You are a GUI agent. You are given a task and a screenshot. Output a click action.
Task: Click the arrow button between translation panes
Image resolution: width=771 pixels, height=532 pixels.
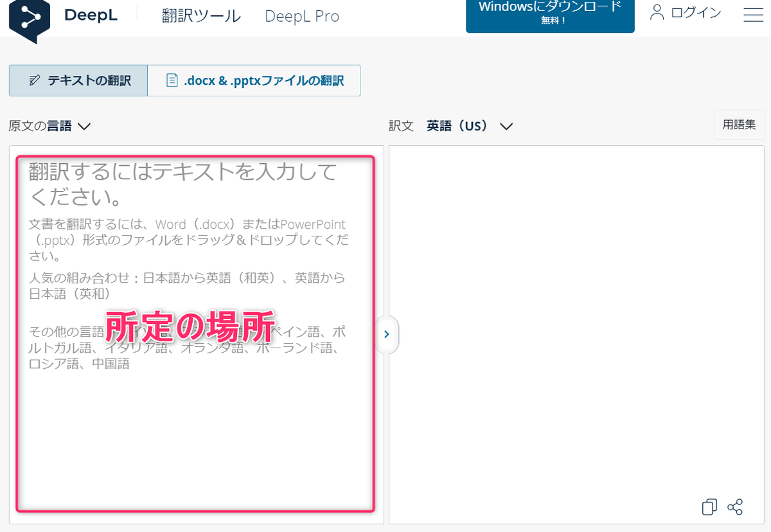[x=387, y=334]
